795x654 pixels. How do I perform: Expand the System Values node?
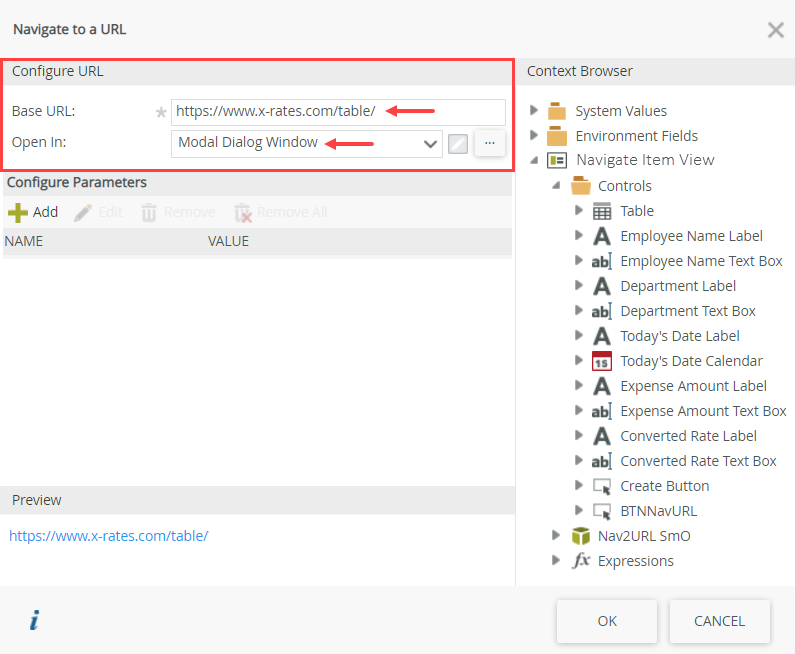[x=533, y=110]
